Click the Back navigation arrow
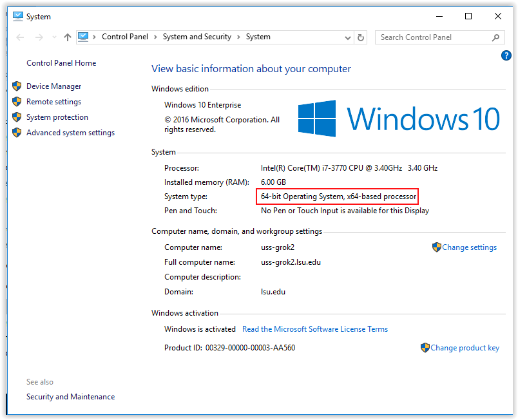 point(20,37)
